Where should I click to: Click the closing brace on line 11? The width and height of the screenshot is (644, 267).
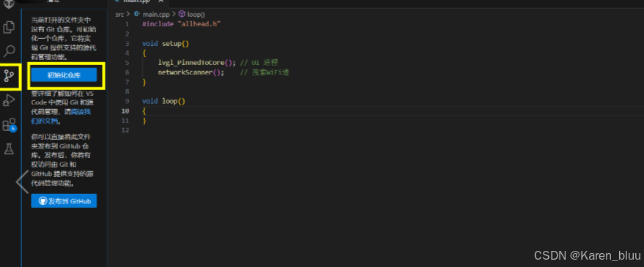[x=144, y=121]
